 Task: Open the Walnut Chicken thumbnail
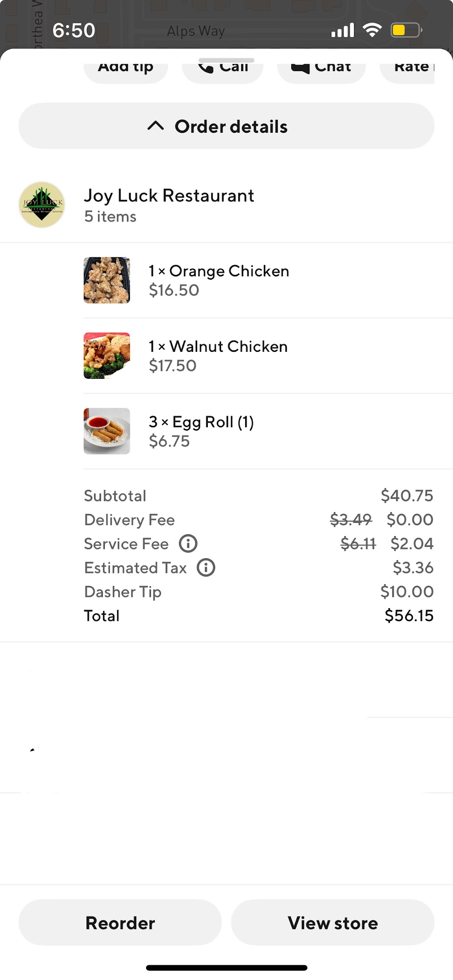click(107, 356)
